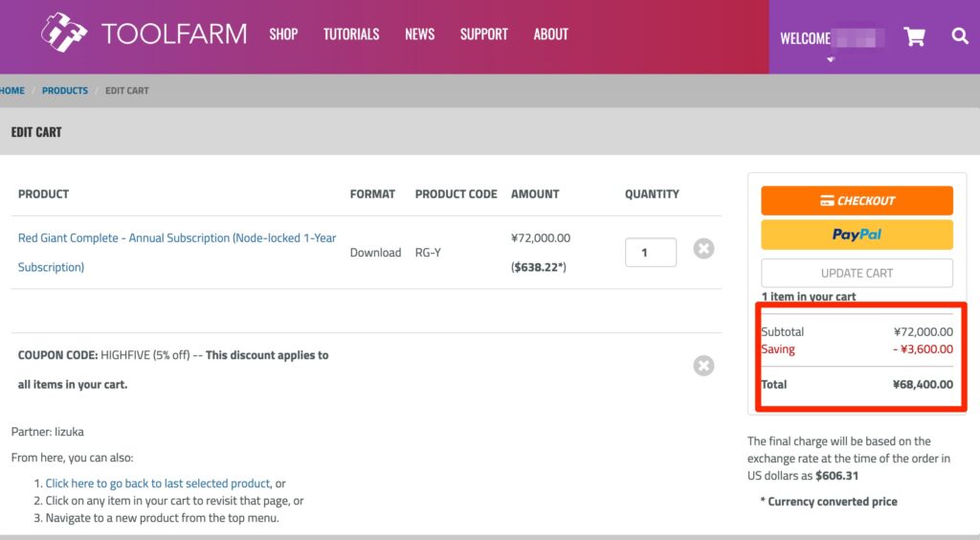Click the $606.31 final charge text
This screenshot has height=540, width=980.
click(836, 476)
